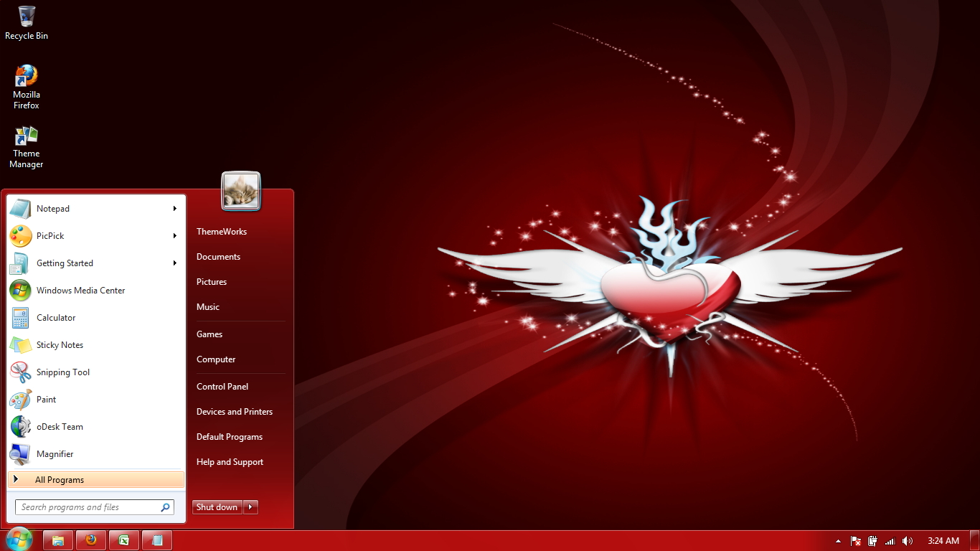Click the Shut down button
Viewport: 980px width, 551px height.
[x=217, y=507]
